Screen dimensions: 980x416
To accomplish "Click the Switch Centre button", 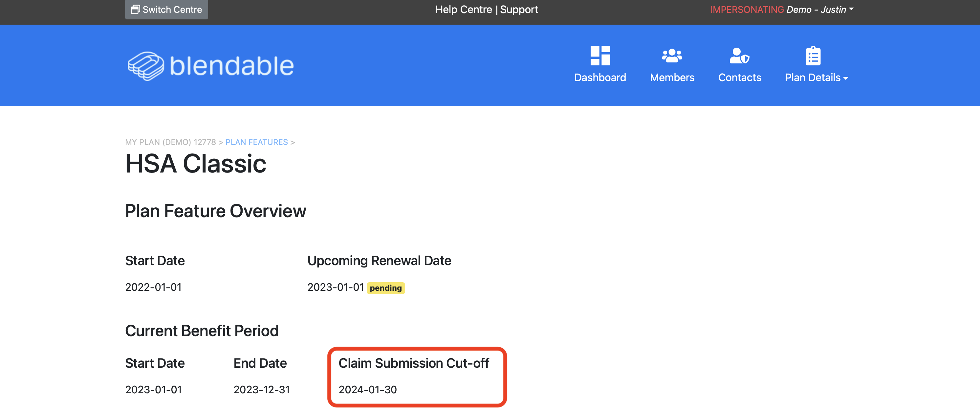I will coord(166,9).
